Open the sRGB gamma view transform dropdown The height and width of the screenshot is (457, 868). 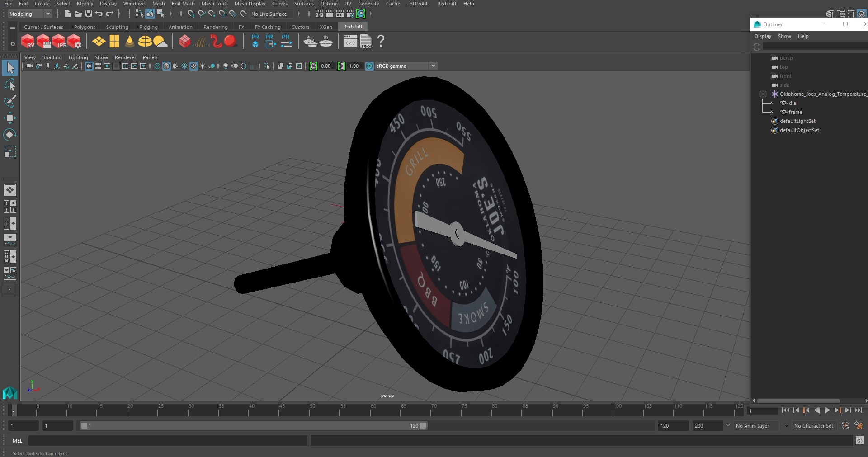(x=433, y=66)
